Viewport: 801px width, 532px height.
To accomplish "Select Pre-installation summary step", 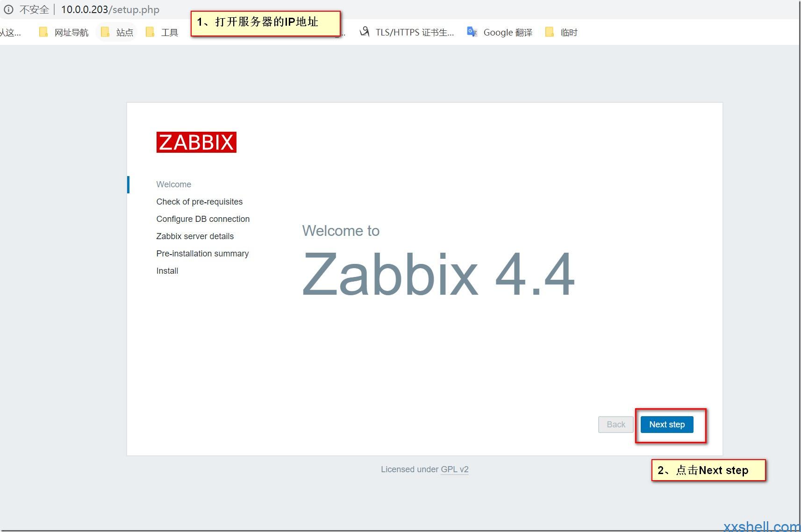I will pos(202,254).
